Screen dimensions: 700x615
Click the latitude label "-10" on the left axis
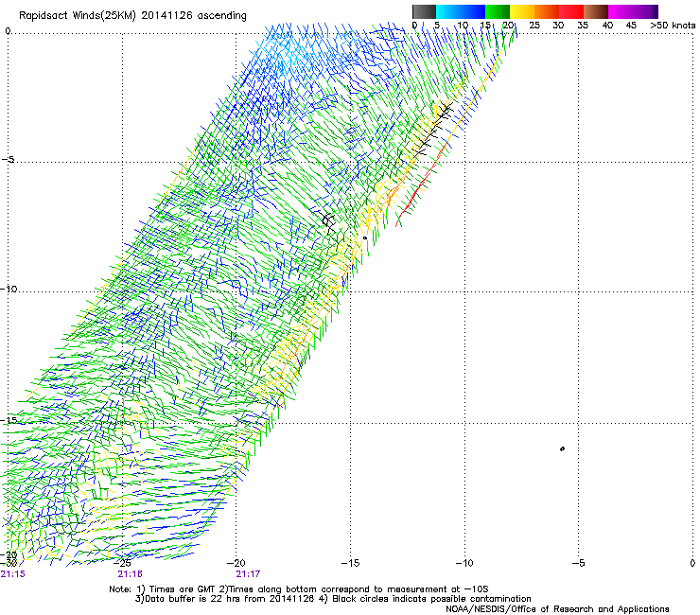point(9,289)
